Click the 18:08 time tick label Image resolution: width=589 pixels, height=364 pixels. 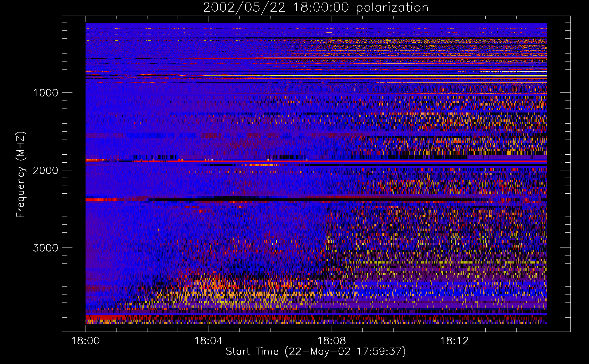tap(332, 341)
